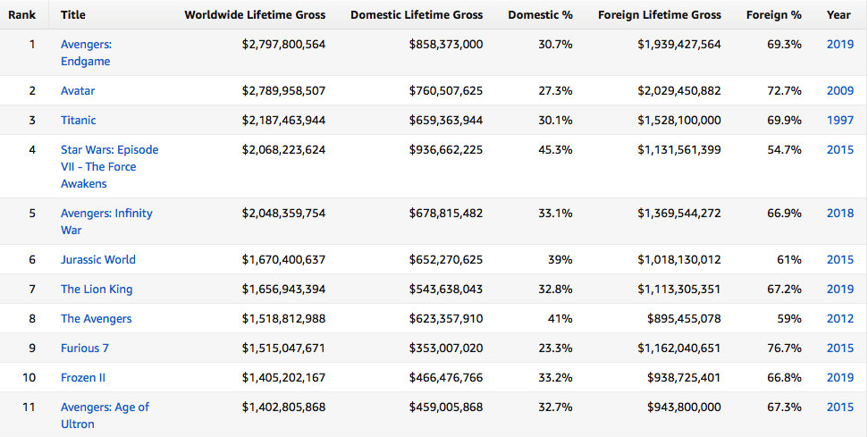The image size is (868, 437).
Task: Open the 2009 year link for Avatar
Action: click(839, 90)
